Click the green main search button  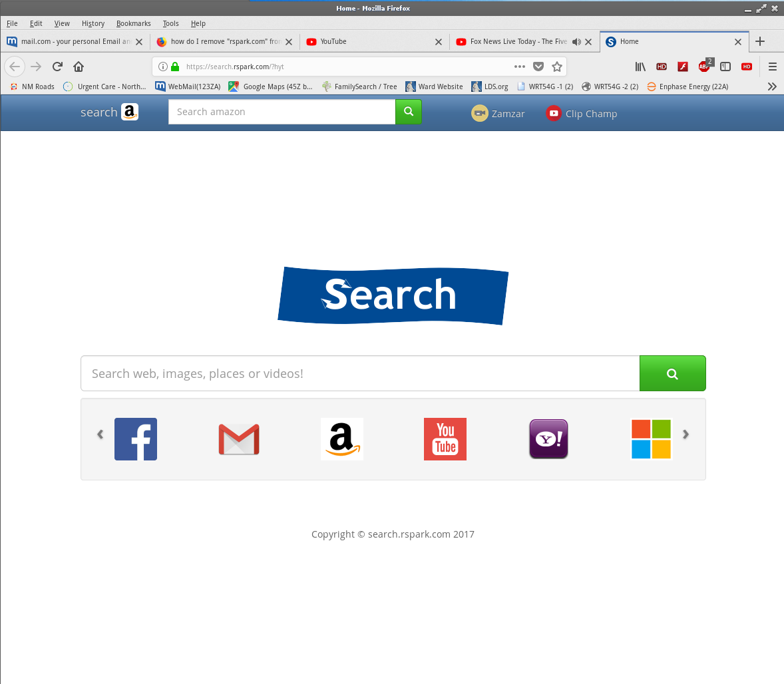672,373
